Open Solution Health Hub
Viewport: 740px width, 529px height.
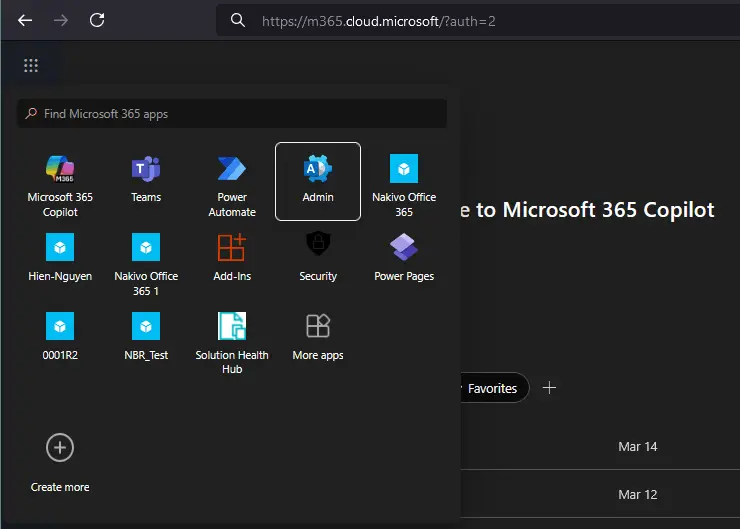pos(232,344)
